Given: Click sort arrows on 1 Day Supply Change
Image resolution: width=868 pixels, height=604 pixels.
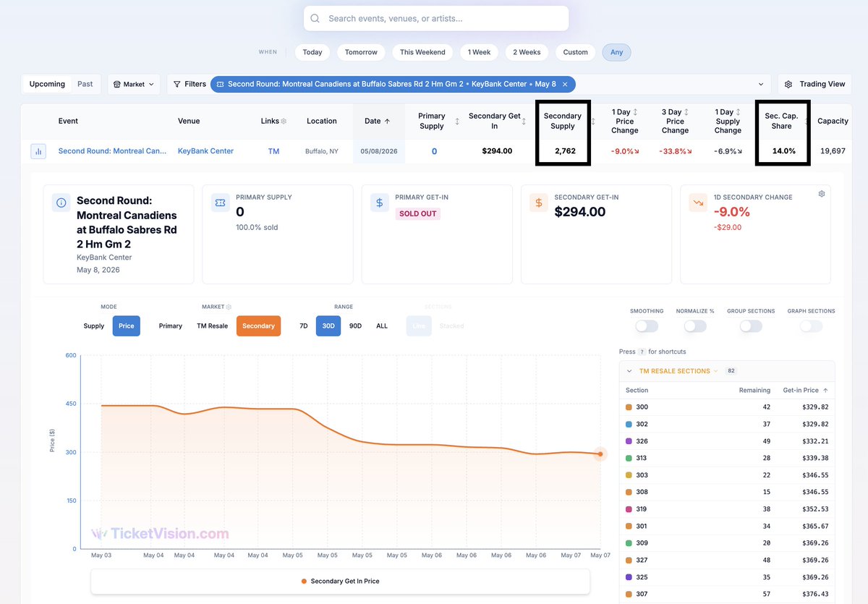Looking at the screenshot, I should pos(738,112).
